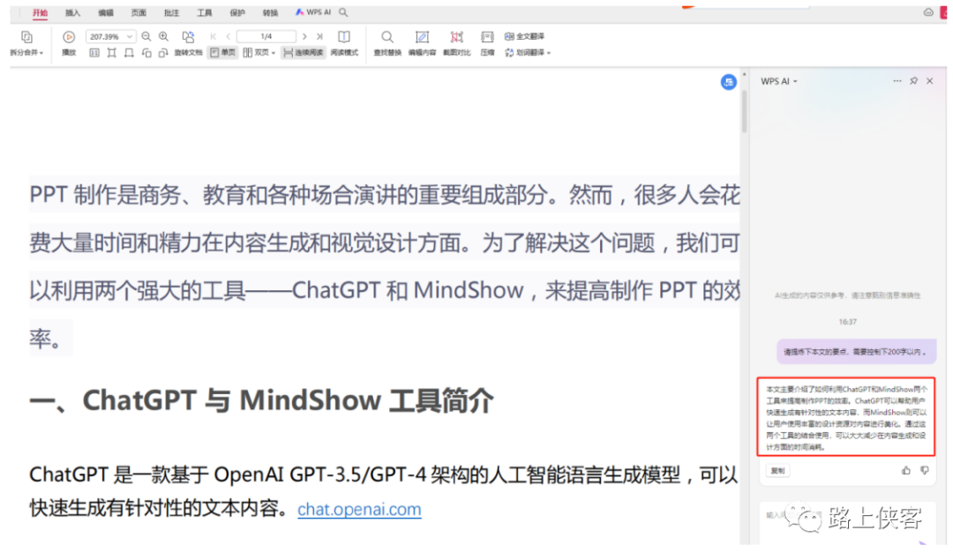Open the 保护 tab
The width and height of the screenshot is (953, 560).
[x=237, y=12]
